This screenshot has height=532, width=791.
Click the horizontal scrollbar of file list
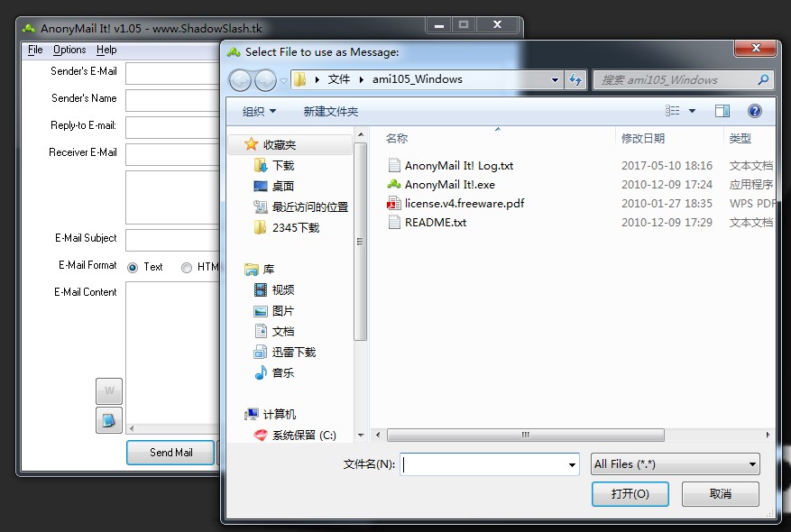click(x=525, y=435)
